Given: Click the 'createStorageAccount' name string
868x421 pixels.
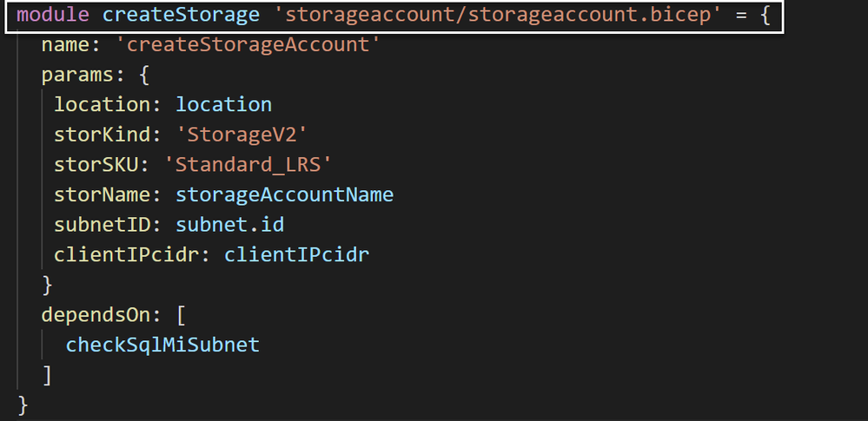Looking at the screenshot, I should click(248, 44).
